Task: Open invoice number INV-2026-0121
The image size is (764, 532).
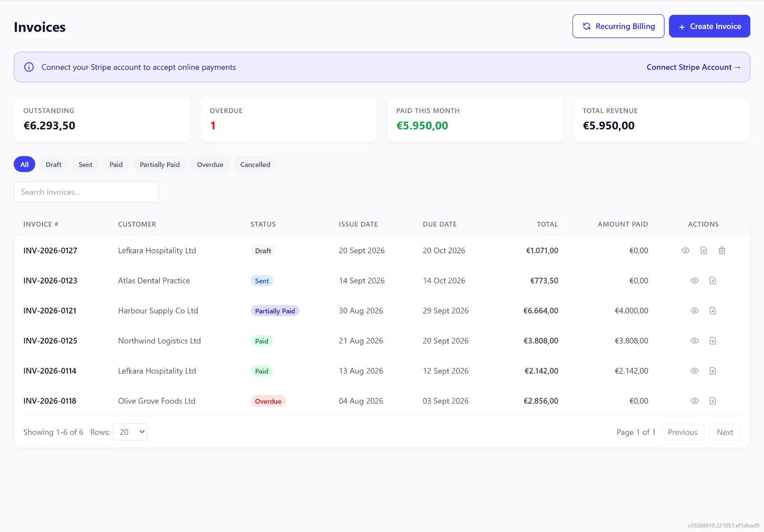Action: point(50,311)
